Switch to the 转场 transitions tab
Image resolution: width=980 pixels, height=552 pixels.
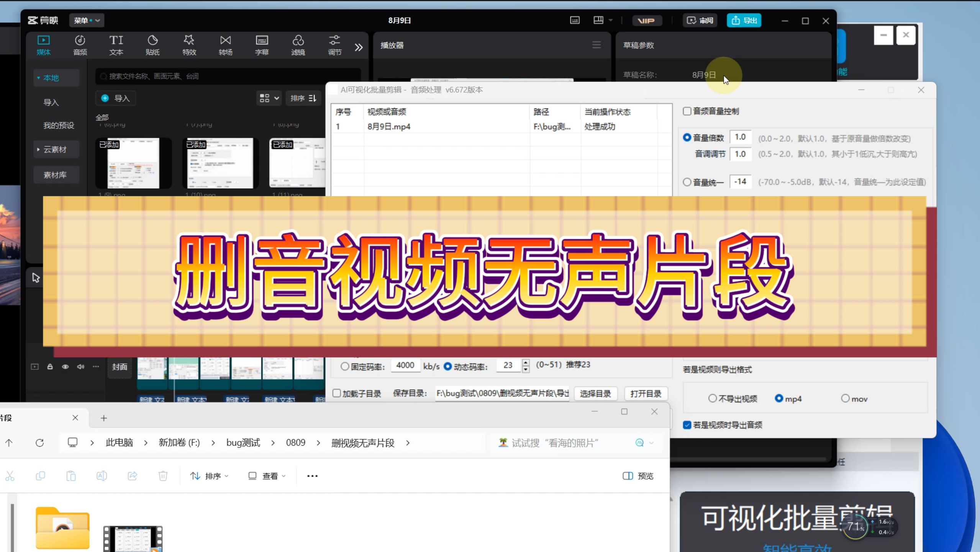225,45
